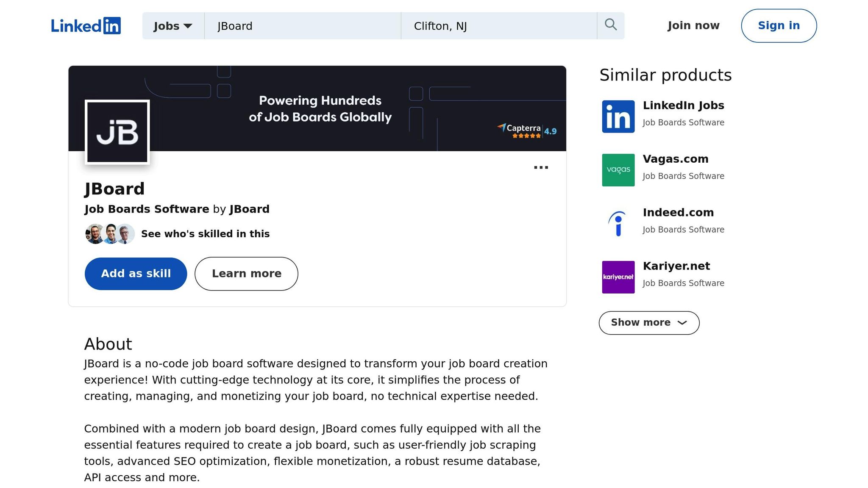Click the Capterra 4.9 rating badge
868x488 pixels.
(527, 130)
